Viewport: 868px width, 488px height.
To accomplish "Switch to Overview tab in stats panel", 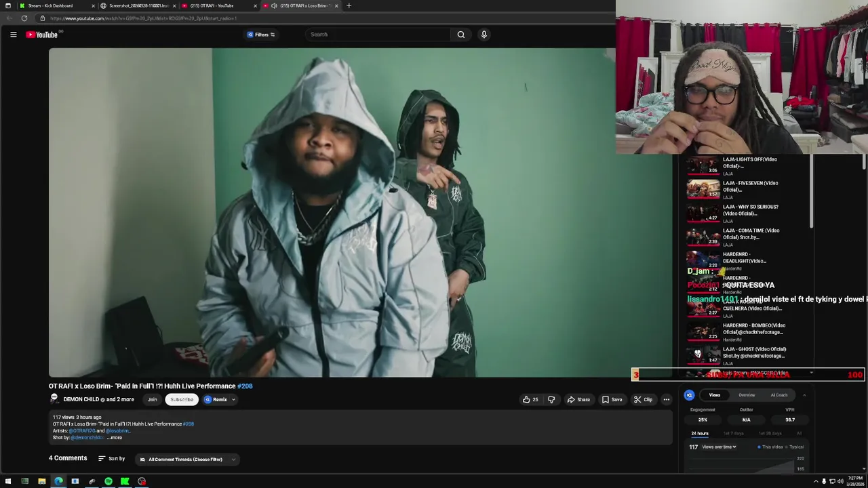I will click(747, 395).
